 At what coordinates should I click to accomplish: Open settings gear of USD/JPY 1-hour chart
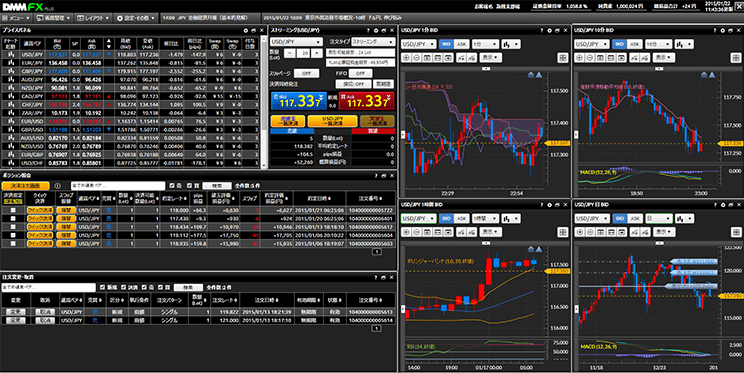click(x=549, y=205)
